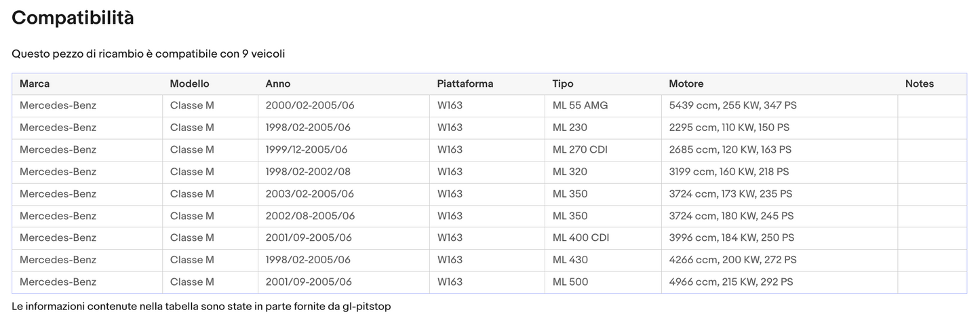
Task: Click the gl-pitstop information note text
Action: (x=201, y=307)
